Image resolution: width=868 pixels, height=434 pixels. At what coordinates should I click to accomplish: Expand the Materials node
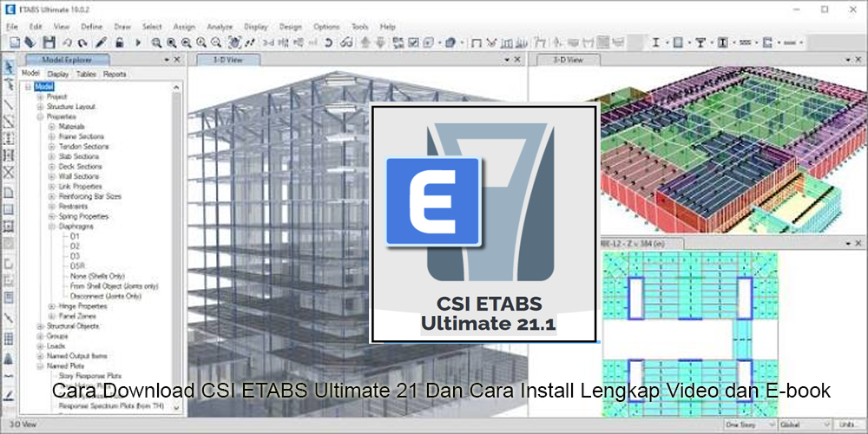coord(51,127)
